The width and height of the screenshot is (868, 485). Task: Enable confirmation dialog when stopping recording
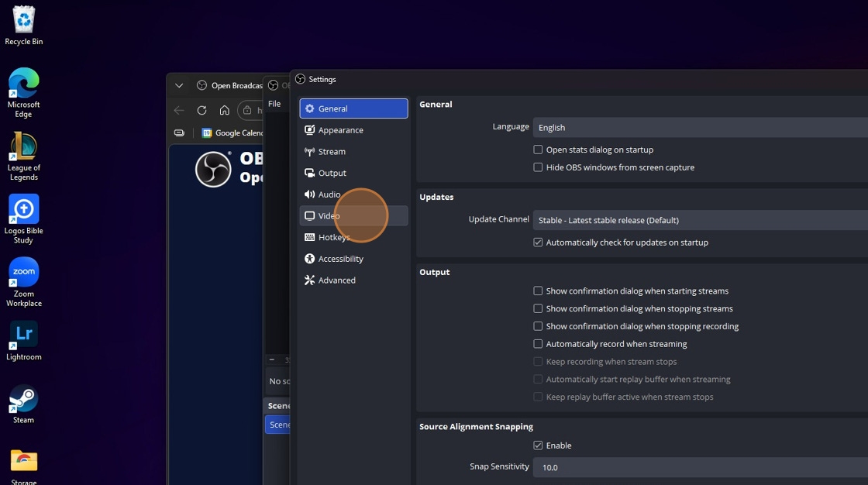coord(538,326)
